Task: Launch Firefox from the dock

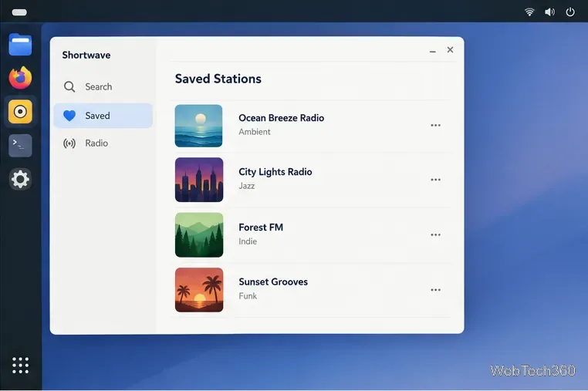Action: point(20,78)
